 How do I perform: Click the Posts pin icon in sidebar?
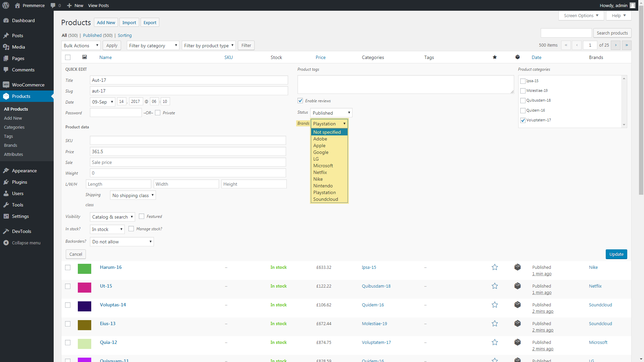point(6,36)
